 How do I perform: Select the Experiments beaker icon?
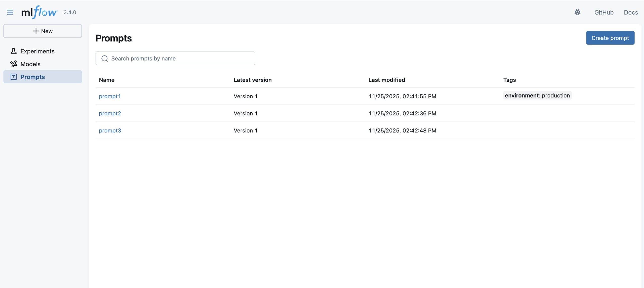[x=14, y=51]
